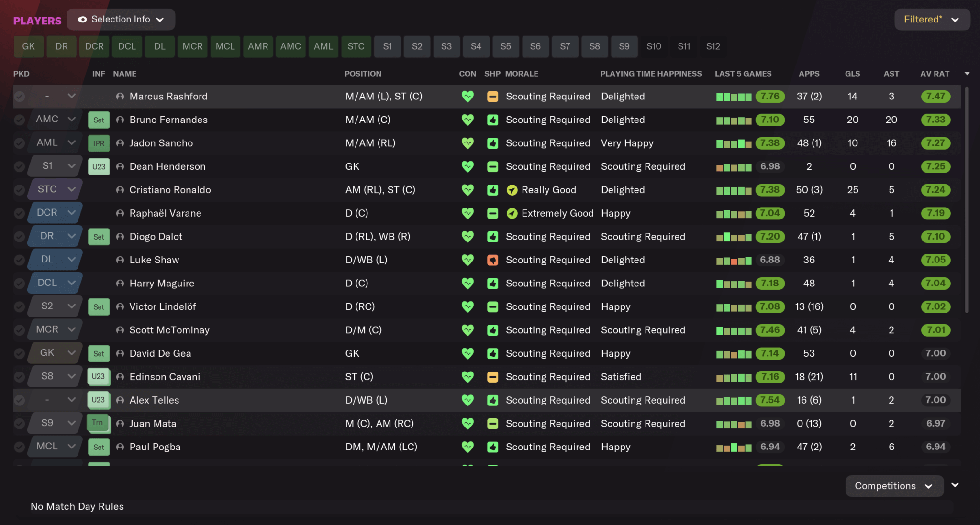Click Bruno Fernandes' match sharpness icon

click(x=492, y=120)
